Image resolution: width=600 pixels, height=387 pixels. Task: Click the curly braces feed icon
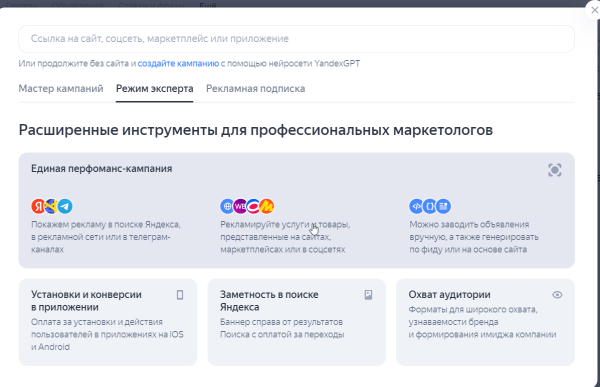pos(430,206)
